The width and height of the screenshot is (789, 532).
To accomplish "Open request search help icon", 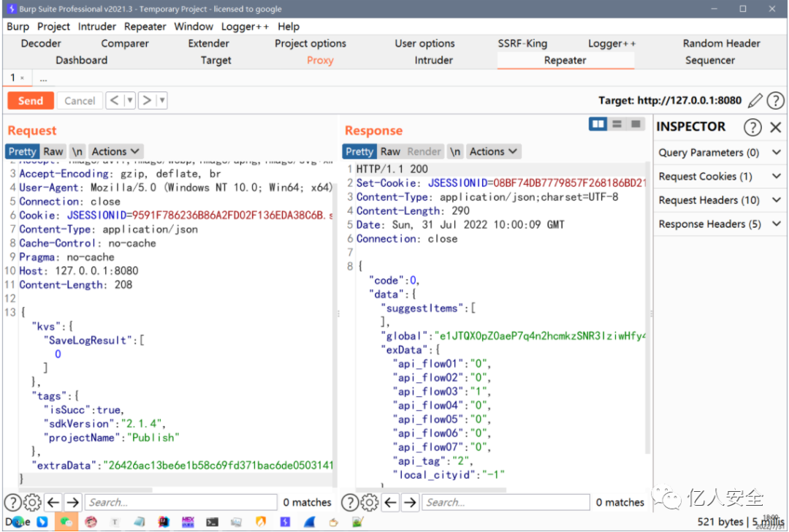I will point(13,502).
